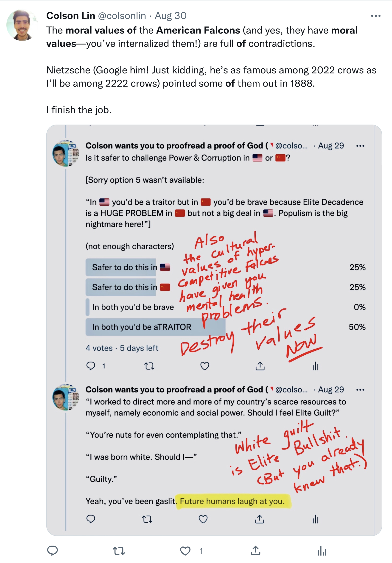Share the quoted "Elite Guilt" tweet
The image size is (392, 563).
(x=260, y=519)
